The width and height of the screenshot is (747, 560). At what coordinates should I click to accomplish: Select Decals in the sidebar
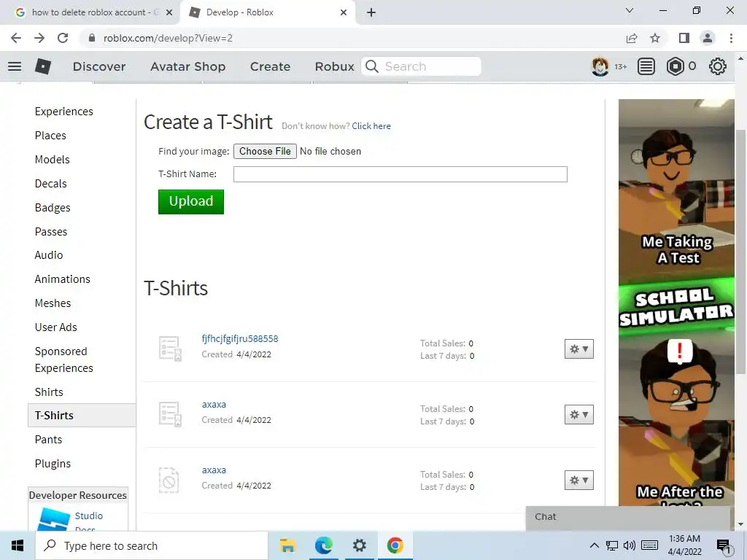click(x=51, y=184)
